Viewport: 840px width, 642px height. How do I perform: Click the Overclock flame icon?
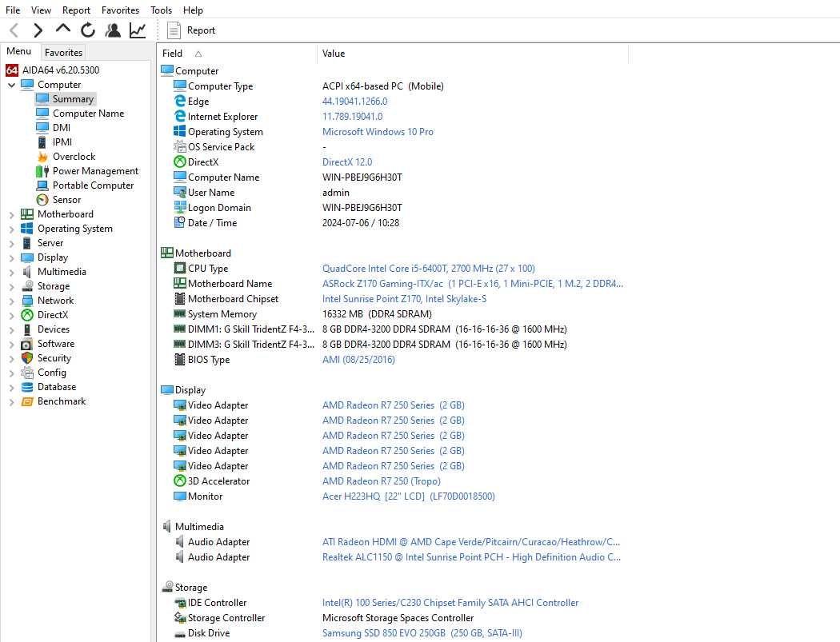coord(42,157)
